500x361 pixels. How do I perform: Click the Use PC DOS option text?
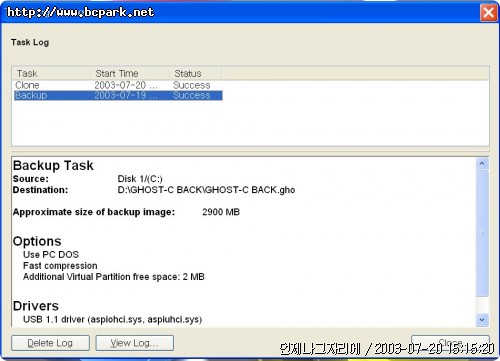(51, 255)
